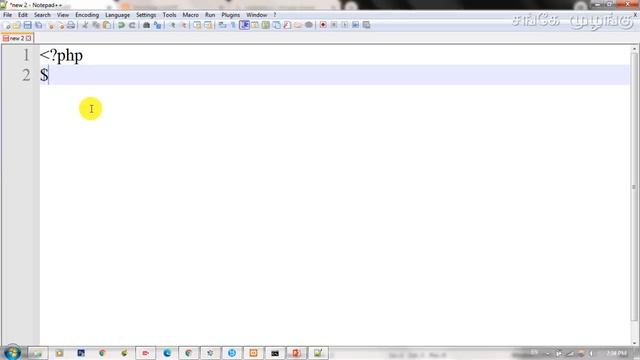Open the View menu
Viewport: 640px width, 360px height.
pyautogui.click(x=63, y=15)
